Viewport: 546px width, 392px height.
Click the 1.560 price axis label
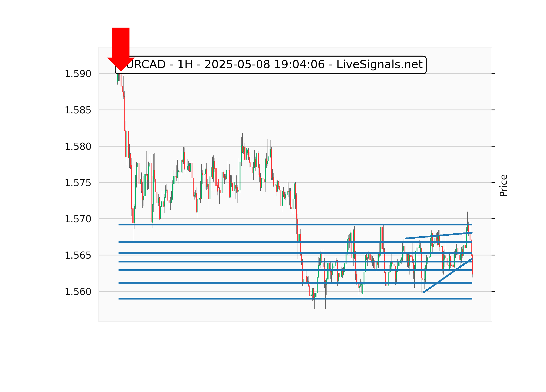click(78, 292)
